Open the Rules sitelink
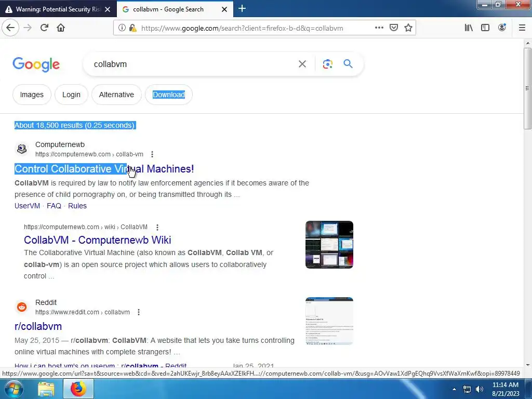Screen dimensions: 532x399 pyautogui.click(x=77, y=206)
